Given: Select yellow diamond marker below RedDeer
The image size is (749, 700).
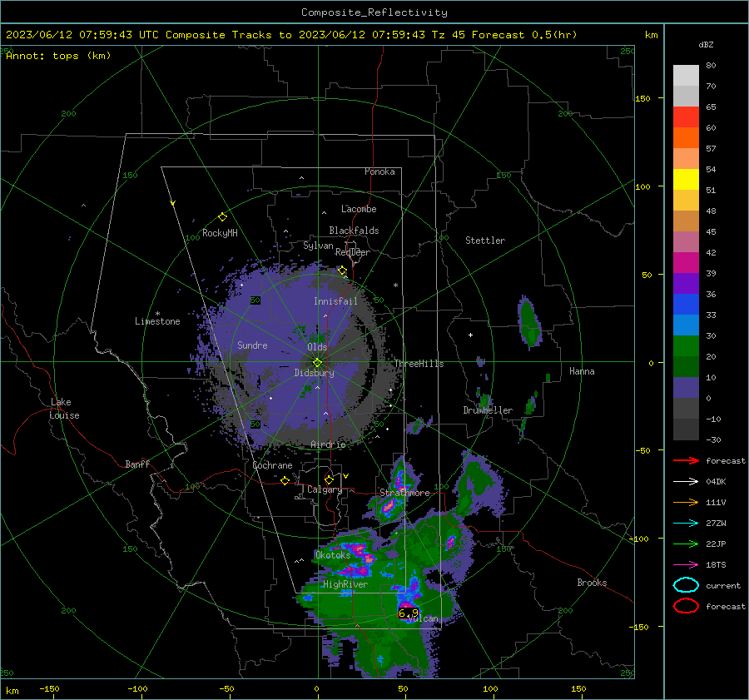Looking at the screenshot, I should [x=342, y=271].
